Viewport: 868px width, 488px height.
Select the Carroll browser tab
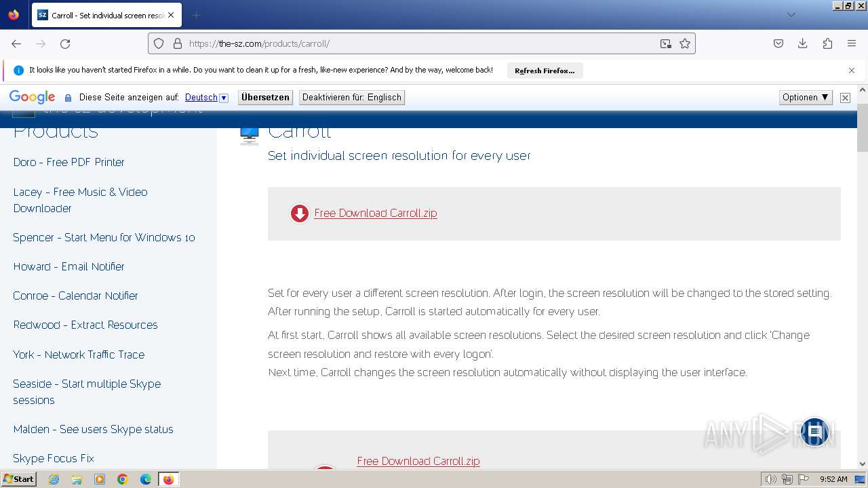[x=107, y=15]
